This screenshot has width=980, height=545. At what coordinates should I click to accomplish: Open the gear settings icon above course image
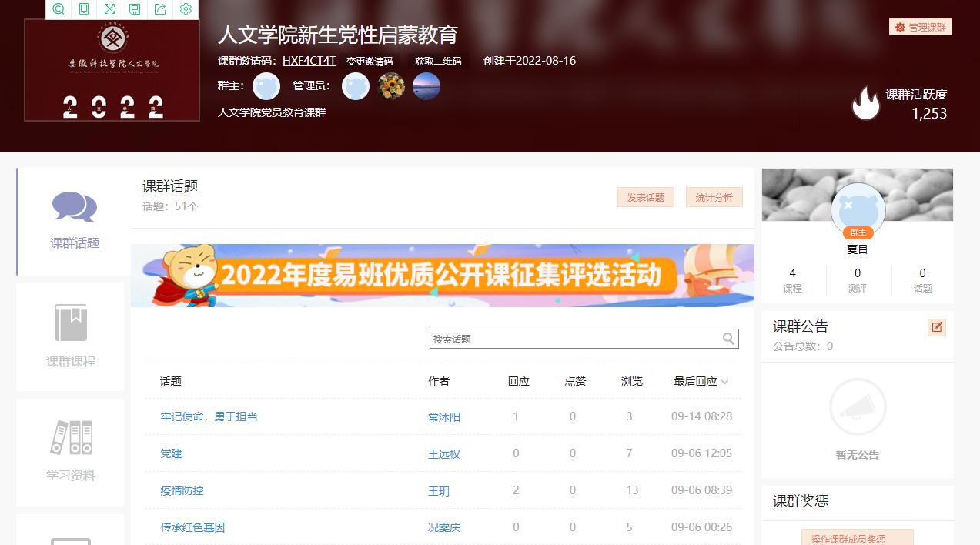click(x=186, y=9)
